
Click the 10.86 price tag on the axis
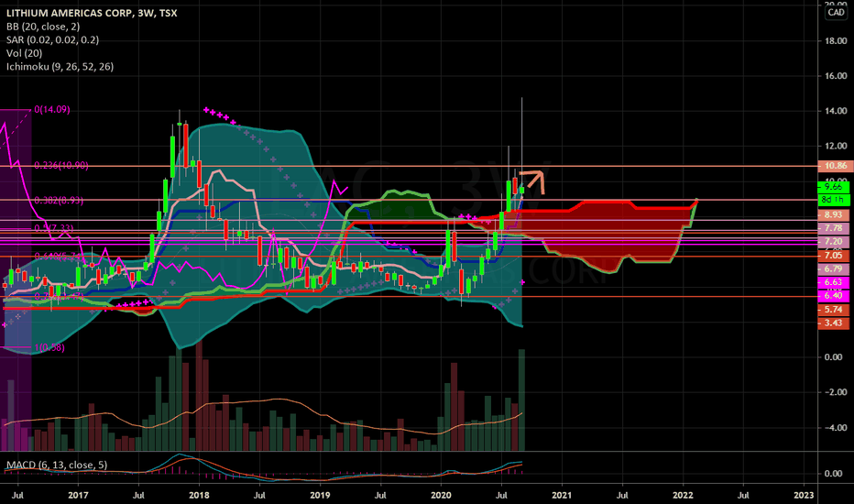pyautogui.click(x=836, y=166)
